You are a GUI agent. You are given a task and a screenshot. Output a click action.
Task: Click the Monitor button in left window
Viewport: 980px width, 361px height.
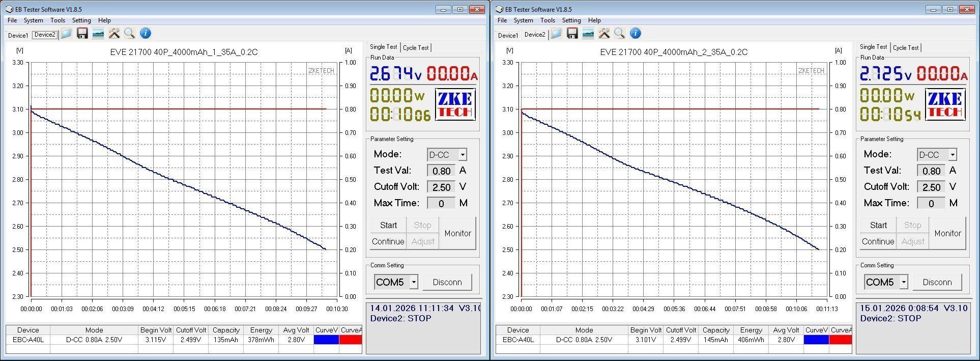(x=457, y=233)
